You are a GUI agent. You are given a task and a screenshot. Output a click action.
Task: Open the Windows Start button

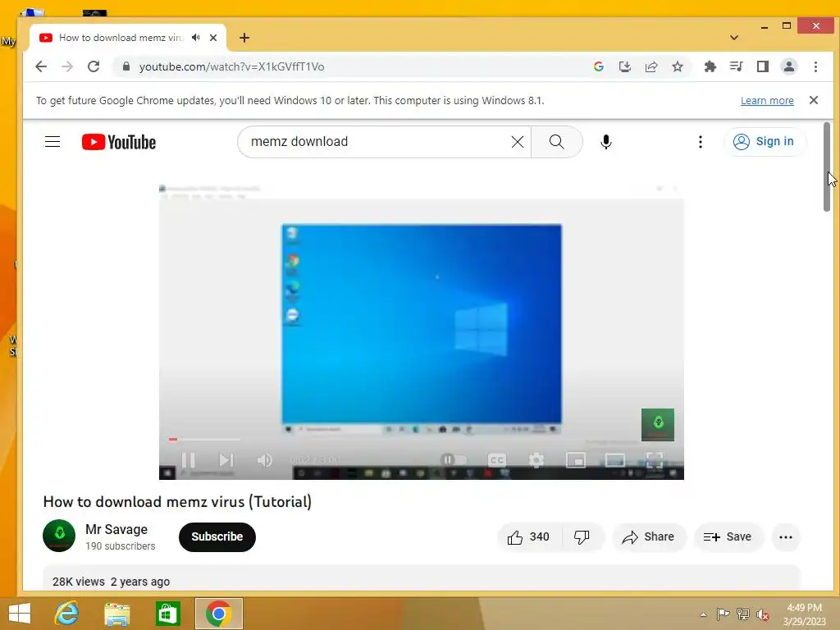20,614
